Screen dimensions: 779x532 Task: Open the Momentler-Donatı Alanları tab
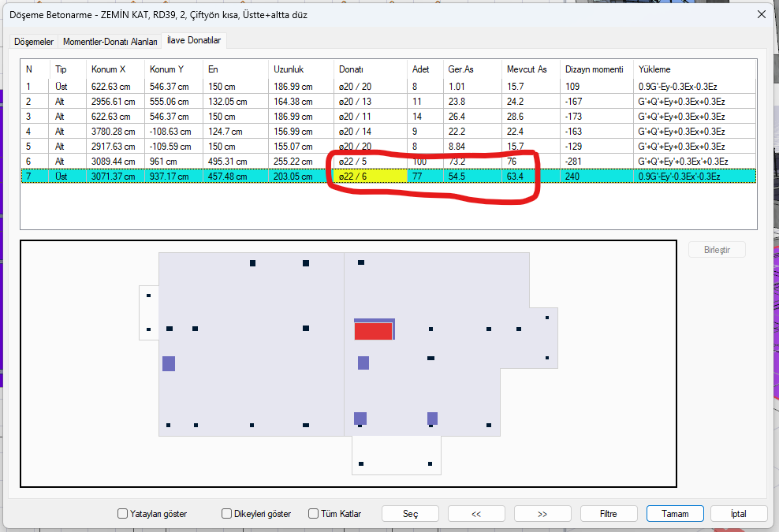(110, 42)
